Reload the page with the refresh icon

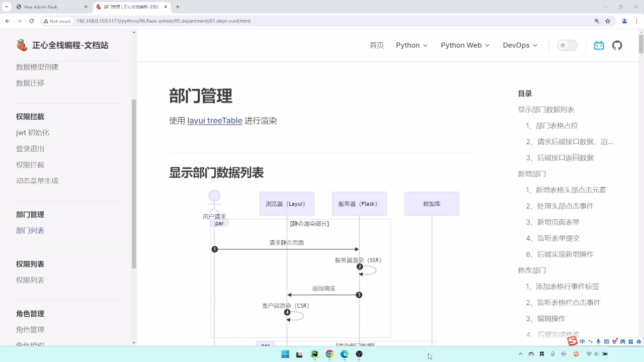point(32,21)
